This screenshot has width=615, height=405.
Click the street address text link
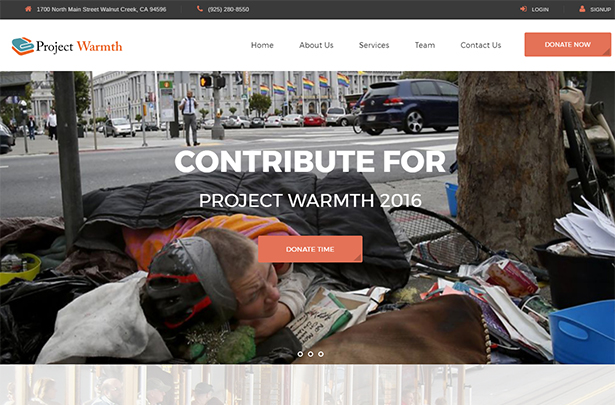101,9
